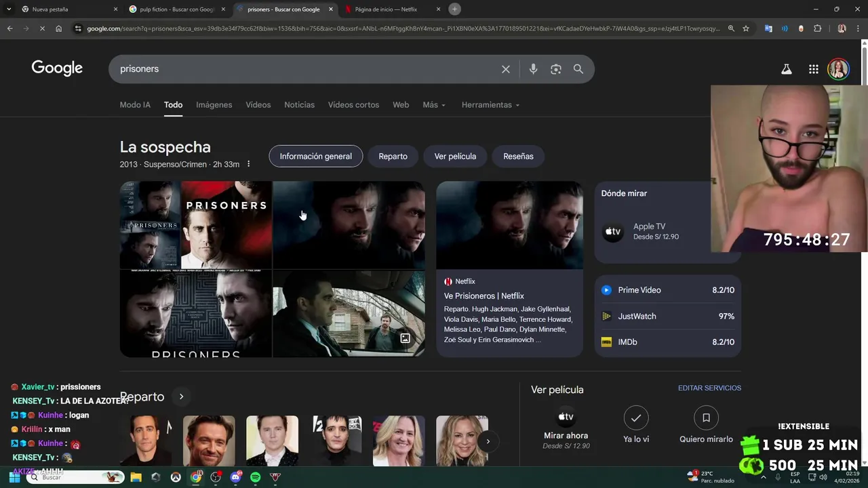Open the tab search dropdown arrow

(9, 9)
